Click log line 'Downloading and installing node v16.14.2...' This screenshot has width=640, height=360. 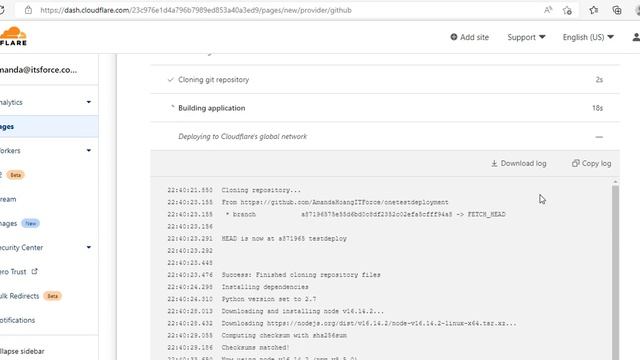302,311
